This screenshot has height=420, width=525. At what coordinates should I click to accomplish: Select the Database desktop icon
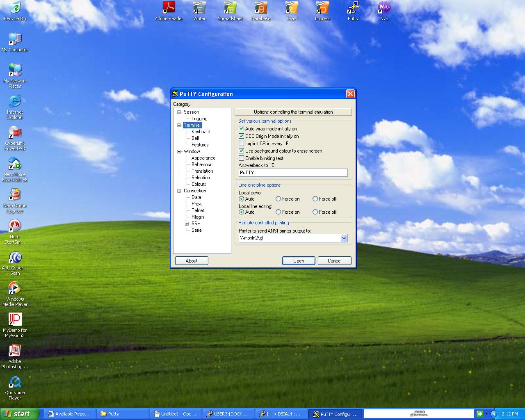pyautogui.click(x=261, y=11)
